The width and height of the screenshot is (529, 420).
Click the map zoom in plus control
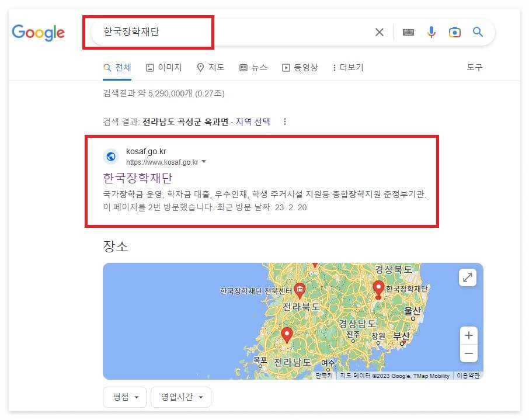click(x=468, y=335)
